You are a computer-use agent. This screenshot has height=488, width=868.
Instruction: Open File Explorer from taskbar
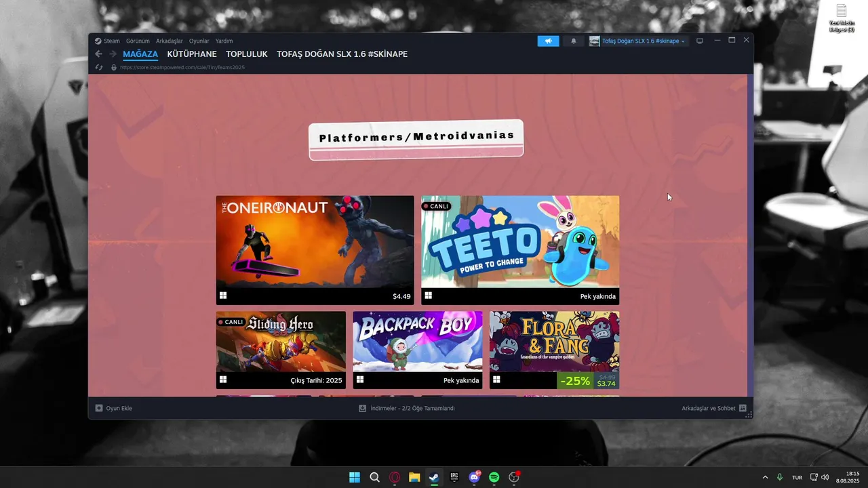pyautogui.click(x=414, y=477)
